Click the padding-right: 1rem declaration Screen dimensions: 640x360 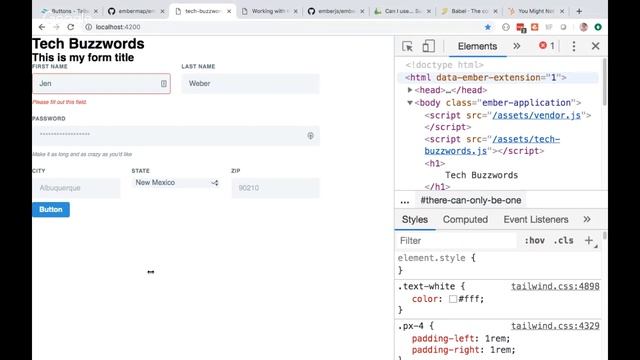coord(463,350)
